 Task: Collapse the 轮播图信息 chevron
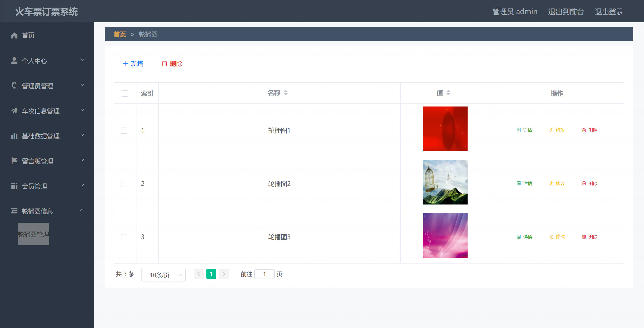[82, 210]
